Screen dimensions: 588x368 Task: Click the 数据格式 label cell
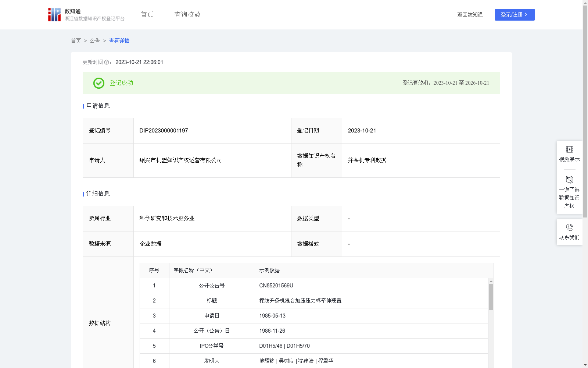[317, 244]
